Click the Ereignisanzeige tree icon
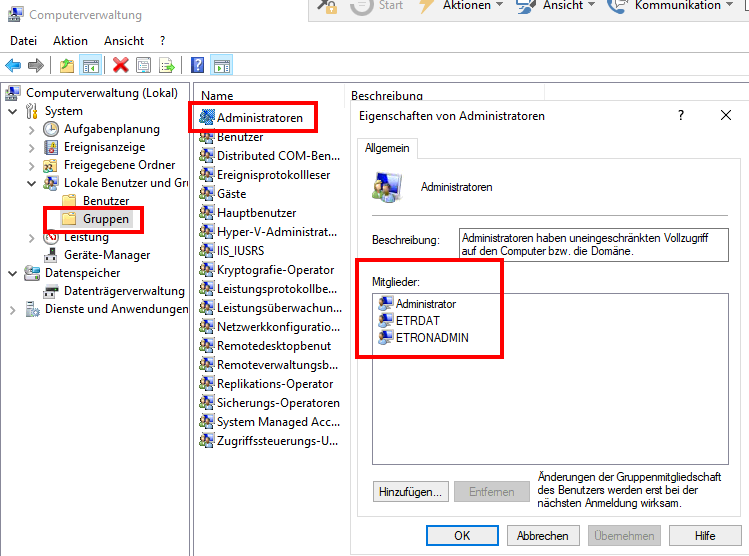 coord(52,147)
